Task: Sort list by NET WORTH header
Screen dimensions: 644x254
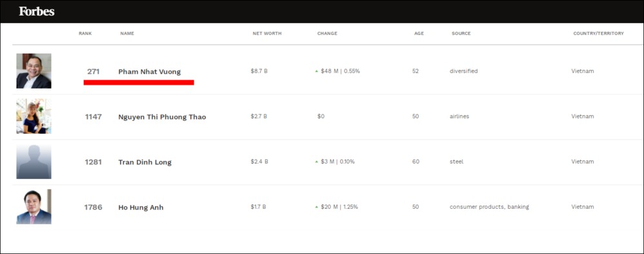Action: [x=267, y=34]
